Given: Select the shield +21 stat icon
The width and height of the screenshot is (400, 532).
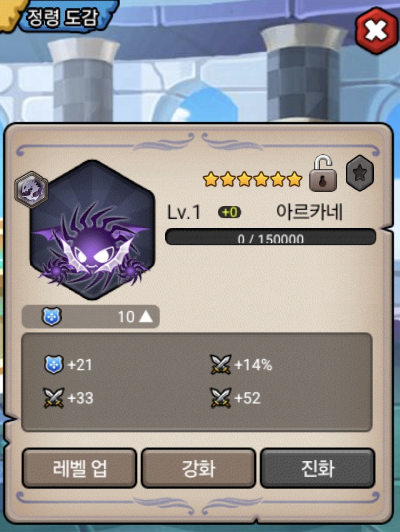Looking at the screenshot, I should click(x=54, y=365).
